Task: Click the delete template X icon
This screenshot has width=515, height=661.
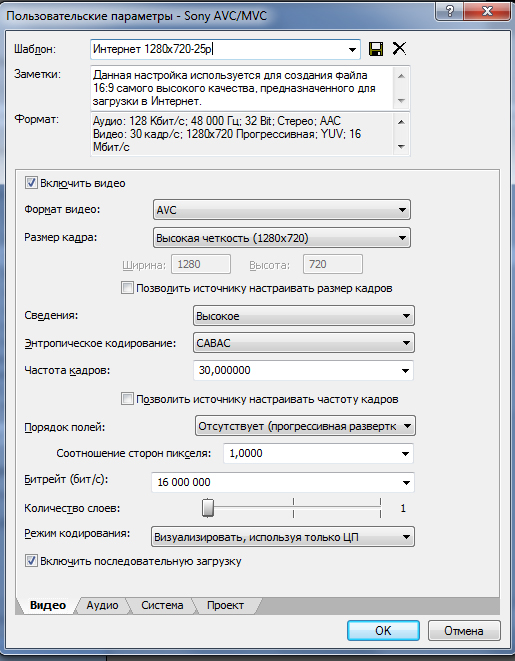Action: click(399, 48)
